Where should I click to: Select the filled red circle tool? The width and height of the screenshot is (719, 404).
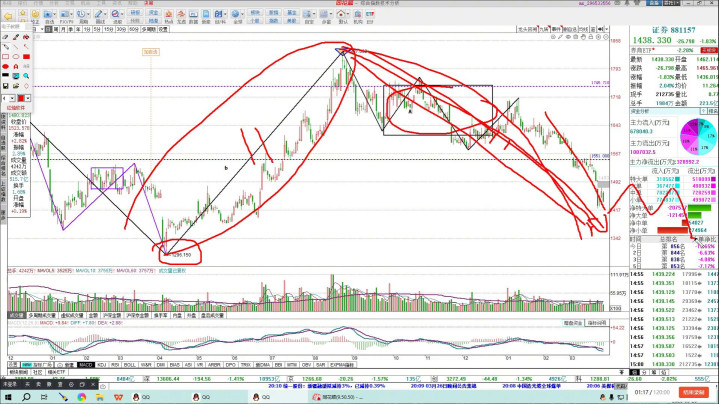tap(5, 66)
